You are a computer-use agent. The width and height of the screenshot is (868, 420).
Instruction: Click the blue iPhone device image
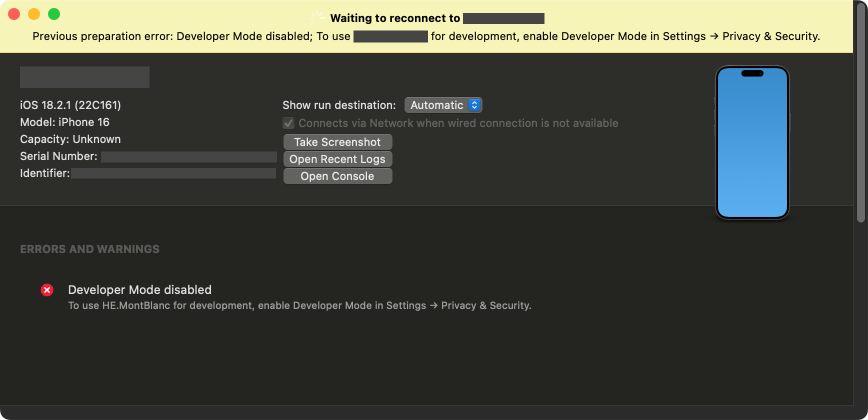(x=752, y=142)
